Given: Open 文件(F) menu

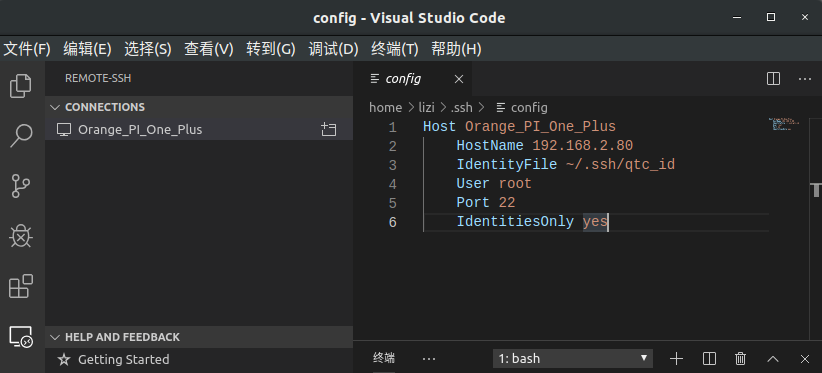Looking at the screenshot, I should (27, 49).
